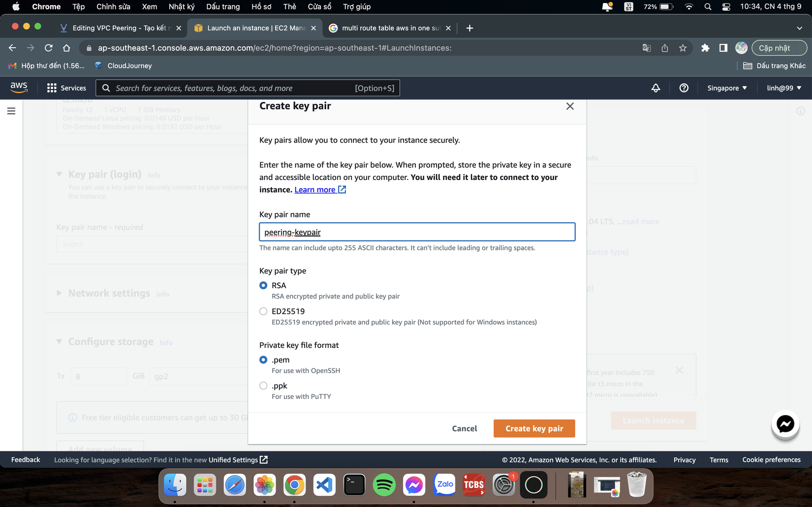Open the Trợ giúp menu

[x=357, y=6]
